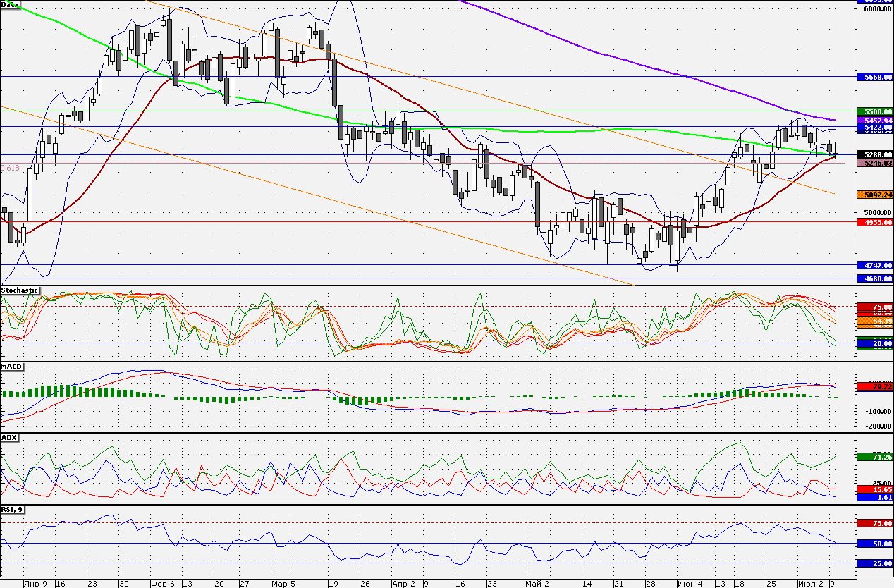
Task: Click the Июн 4 date on time axis
Action: click(690, 584)
